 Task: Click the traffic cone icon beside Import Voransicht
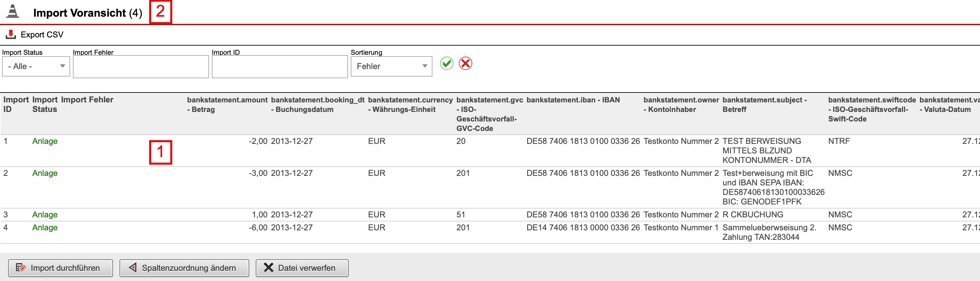(13, 12)
